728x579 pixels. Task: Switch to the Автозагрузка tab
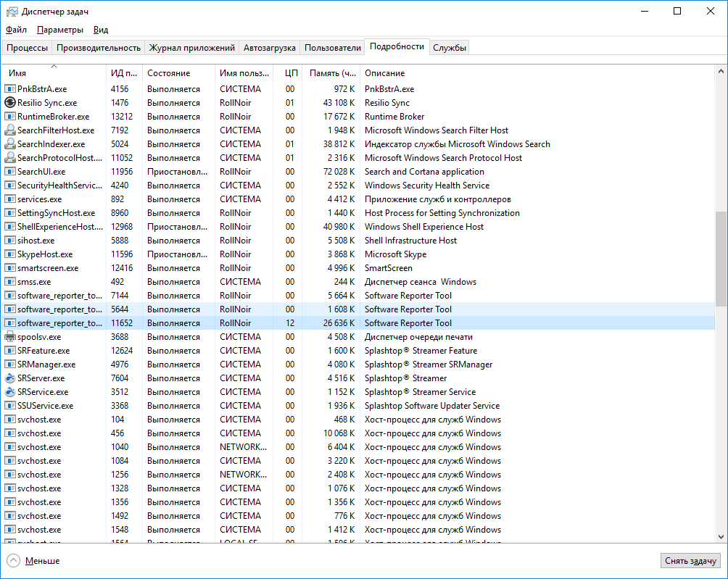pyautogui.click(x=269, y=48)
